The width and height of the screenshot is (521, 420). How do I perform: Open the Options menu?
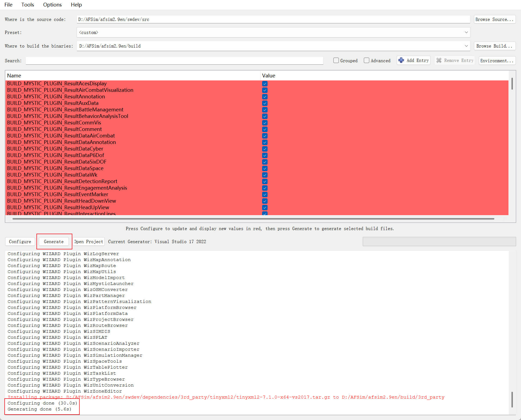tap(52, 5)
